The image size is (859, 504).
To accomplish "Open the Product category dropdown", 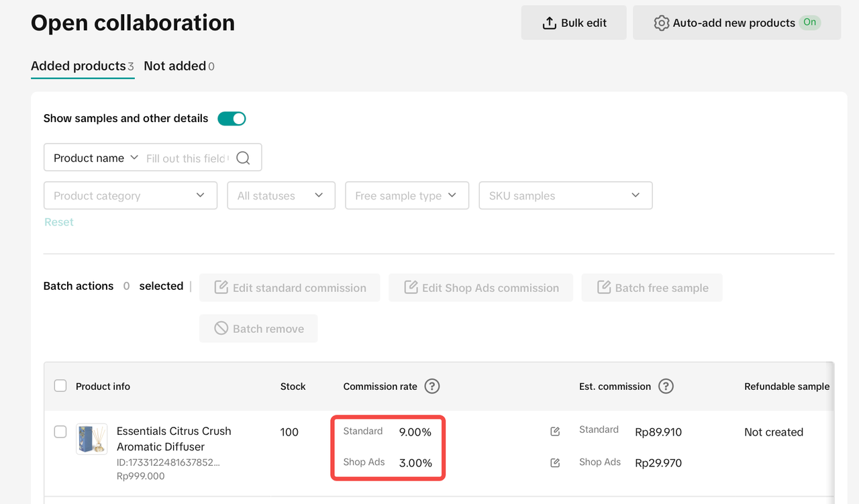I will tap(130, 196).
